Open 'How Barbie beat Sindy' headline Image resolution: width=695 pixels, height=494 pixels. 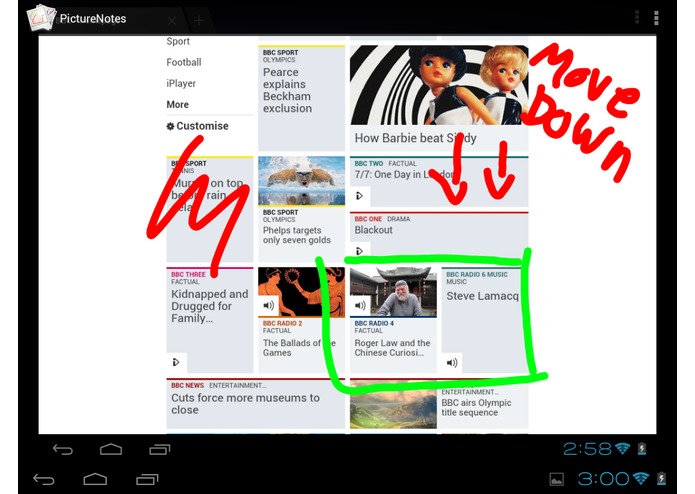415,138
